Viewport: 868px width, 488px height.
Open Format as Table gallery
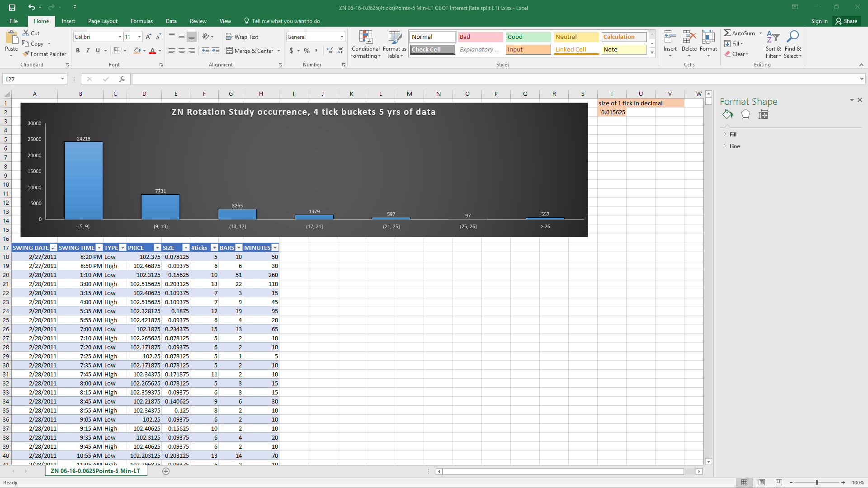click(395, 44)
